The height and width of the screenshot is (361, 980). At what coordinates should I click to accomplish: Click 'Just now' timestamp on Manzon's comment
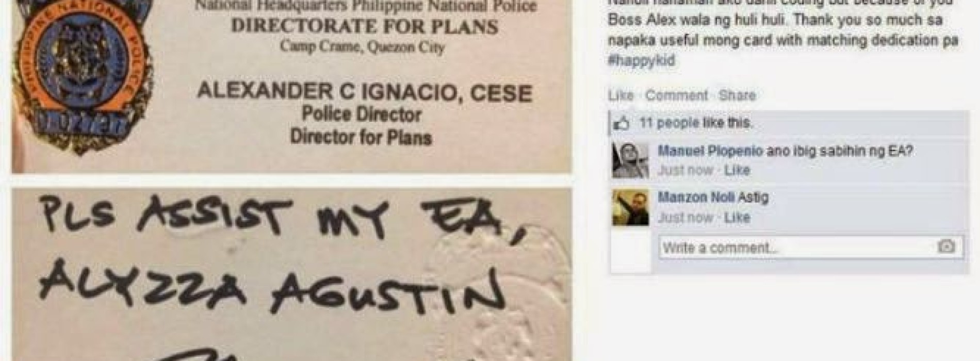tap(685, 217)
